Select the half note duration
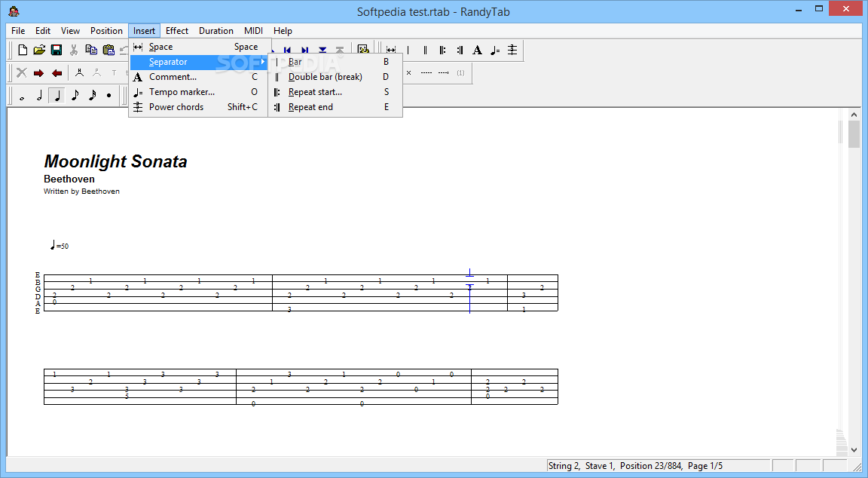 [x=39, y=96]
